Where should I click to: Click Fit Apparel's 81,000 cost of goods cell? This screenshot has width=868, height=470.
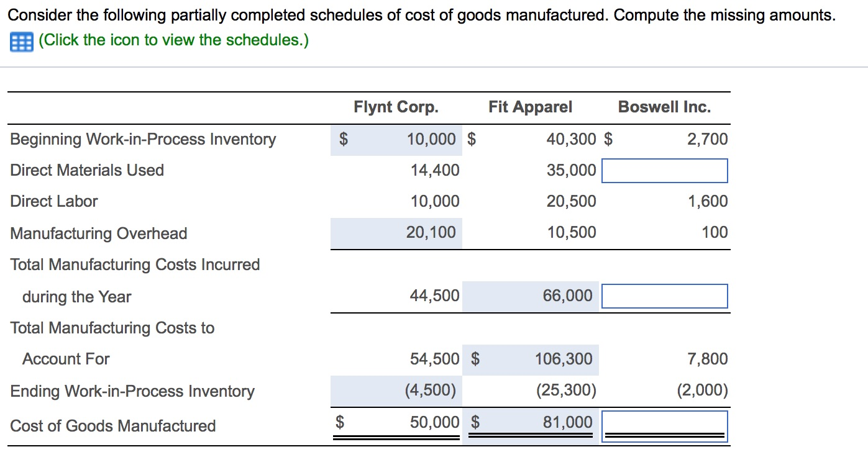(567, 423)
